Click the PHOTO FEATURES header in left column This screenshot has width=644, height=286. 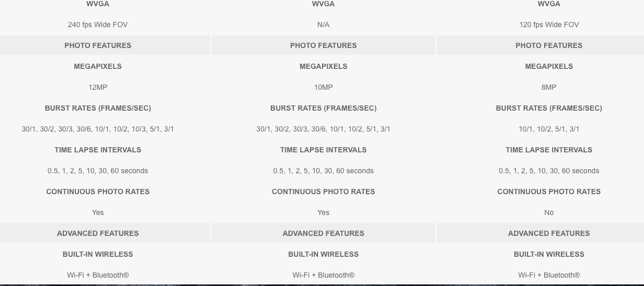pyautogui.click(x=98, y=45)
